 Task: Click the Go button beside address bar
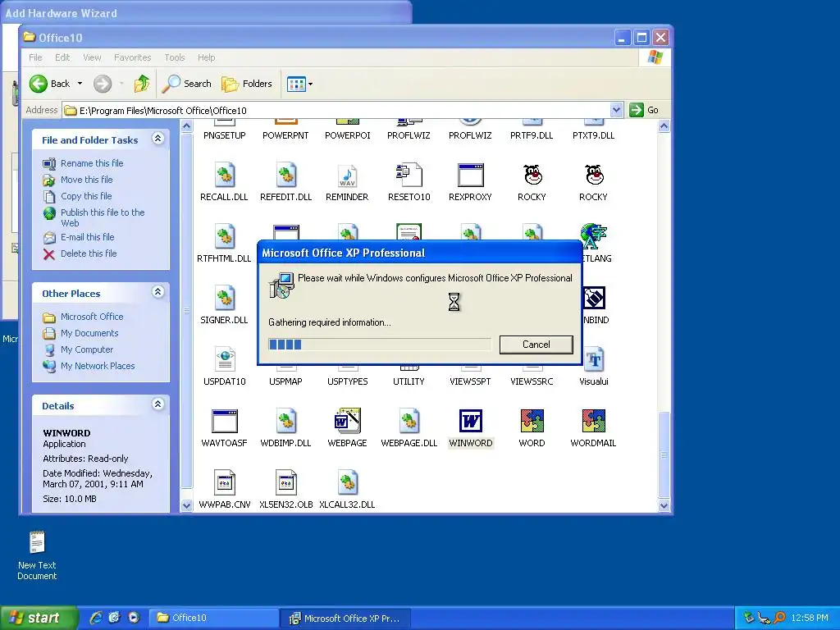pos(645,110)
